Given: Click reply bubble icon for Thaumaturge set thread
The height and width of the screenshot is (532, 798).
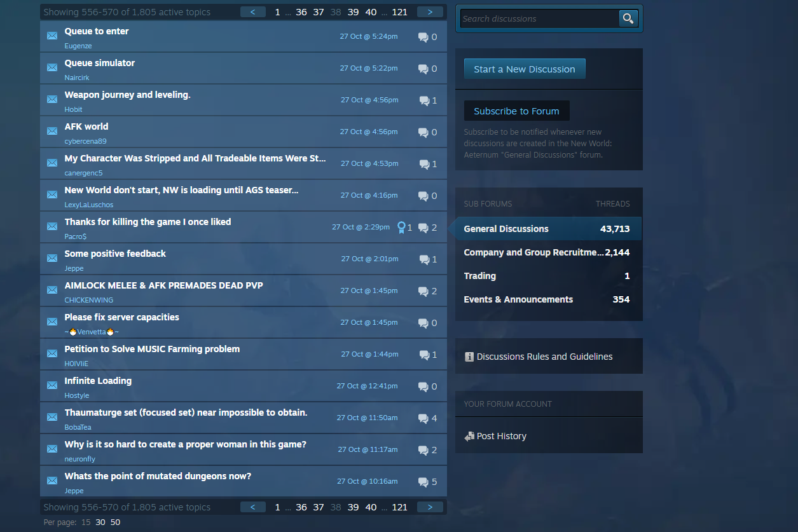Looking at the screenshot, I should coord(423,418).
